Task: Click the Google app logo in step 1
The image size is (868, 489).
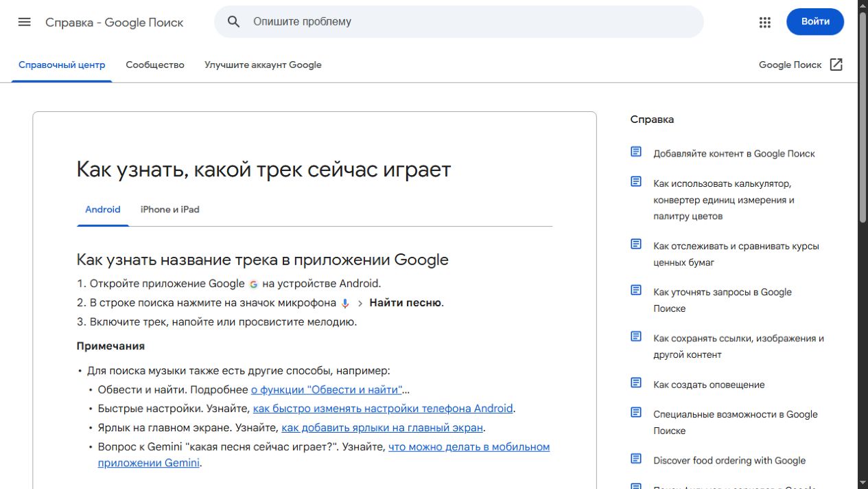Action: 253,284
